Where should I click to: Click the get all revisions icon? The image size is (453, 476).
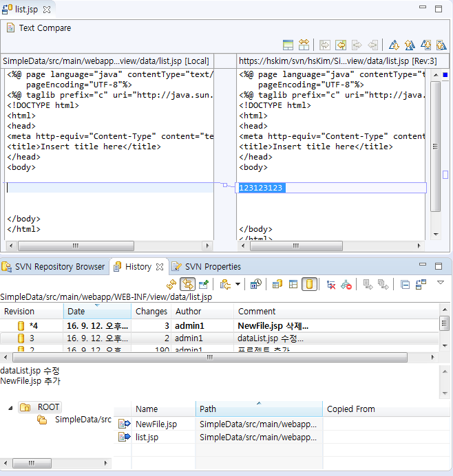[383, 285]
